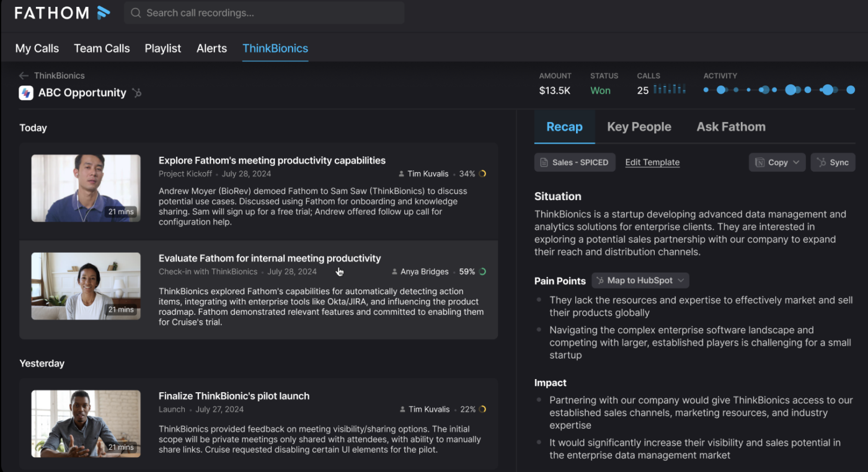Click the 34% talk-ratio ring icon
Image resolution: width=868 pixels, height=472 pixels.
coord(482,174)
